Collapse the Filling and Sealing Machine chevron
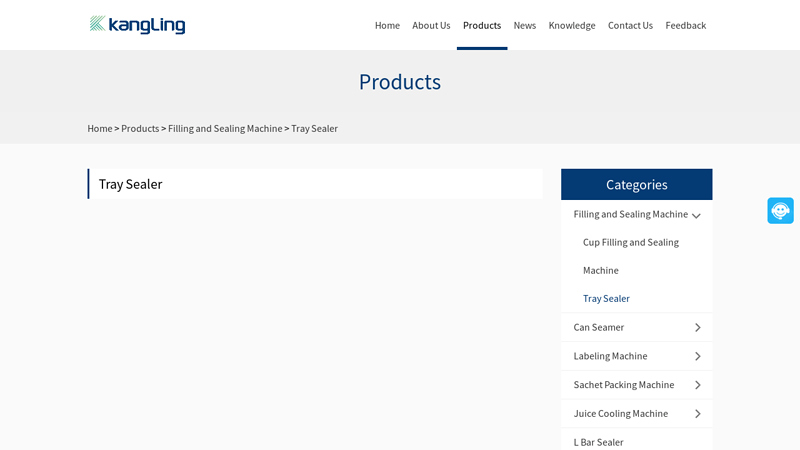Image resolution: width=800 pixels, height=450 pixels. (x=696, y=216)
